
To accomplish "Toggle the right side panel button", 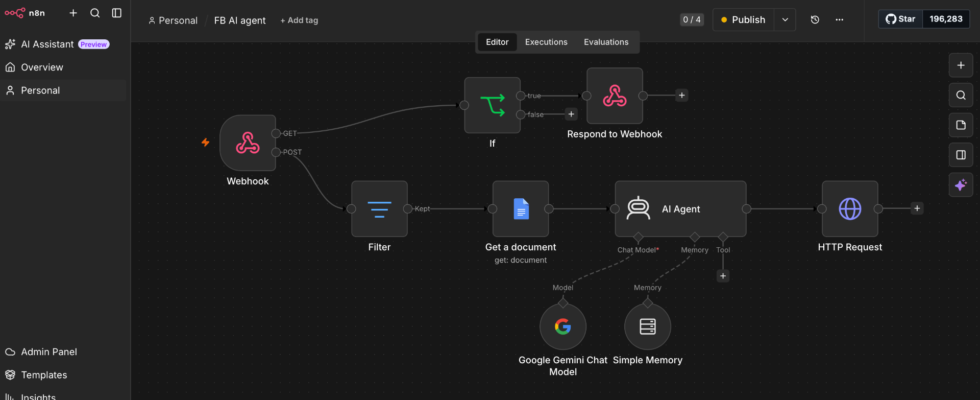I will click(961, 155).
